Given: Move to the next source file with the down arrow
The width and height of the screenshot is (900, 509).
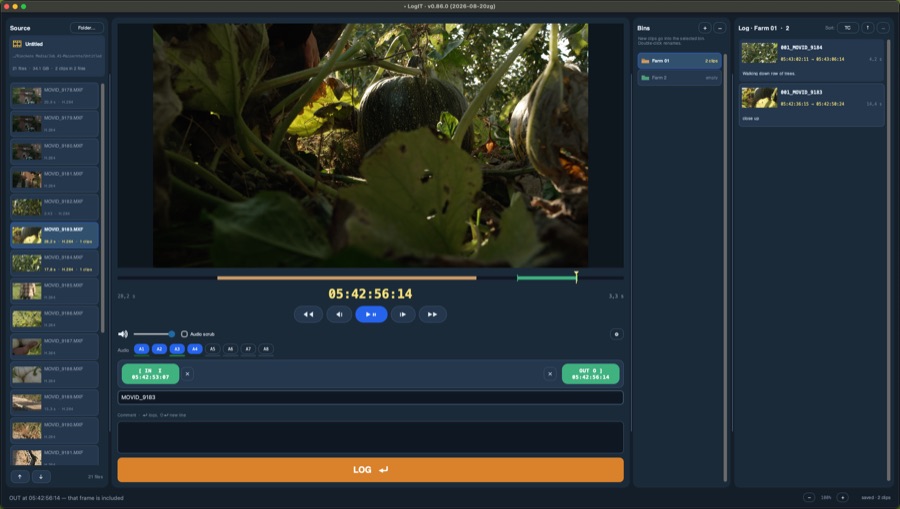Looking at the screenshot, I should coord(41,477).
